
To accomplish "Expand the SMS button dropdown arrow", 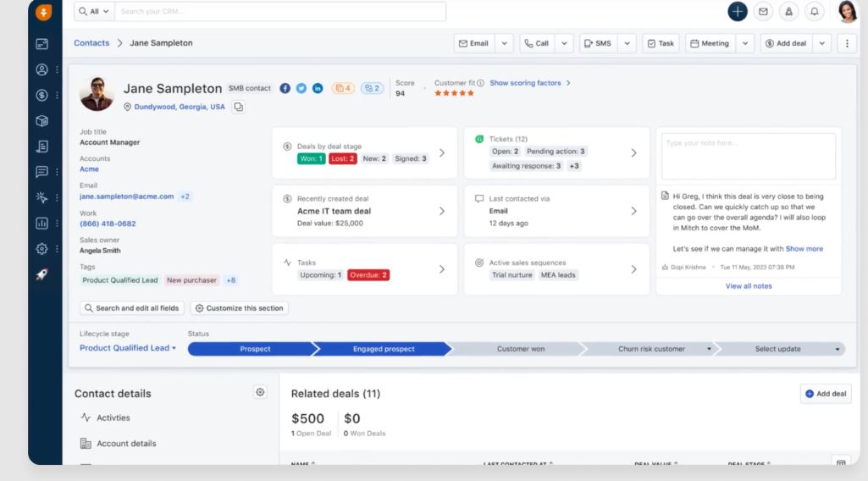I will [628, 43].
